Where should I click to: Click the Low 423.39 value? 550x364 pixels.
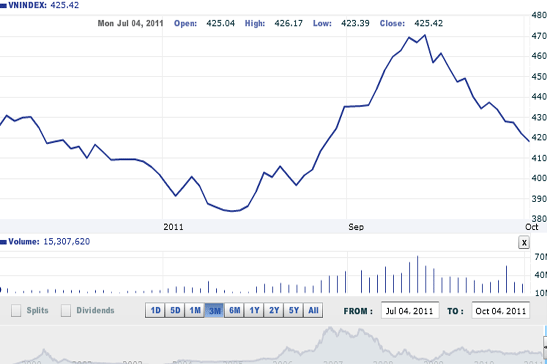[x=355, y=23]
